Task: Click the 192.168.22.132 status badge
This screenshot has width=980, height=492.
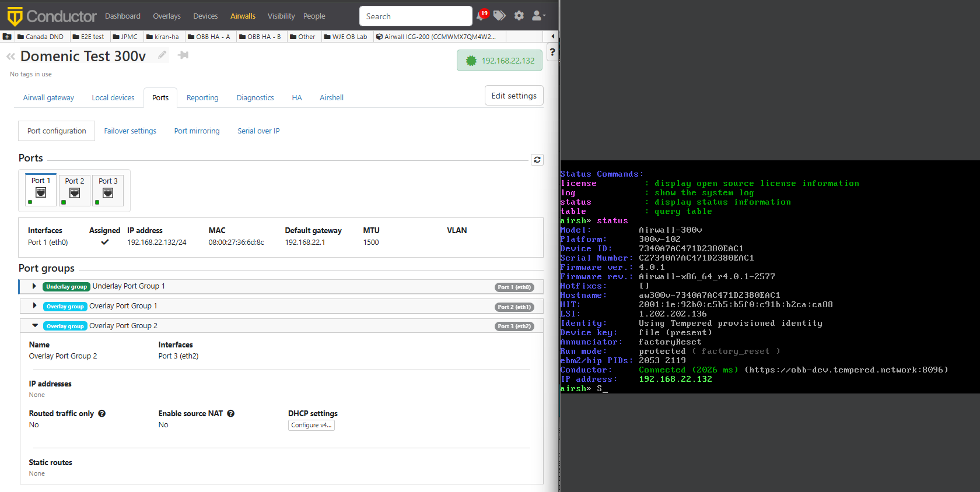Action: click(x=499, y=61)
